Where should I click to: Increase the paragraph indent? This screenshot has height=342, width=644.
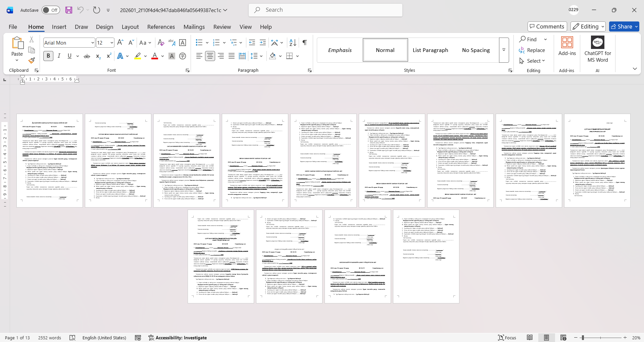263,43
